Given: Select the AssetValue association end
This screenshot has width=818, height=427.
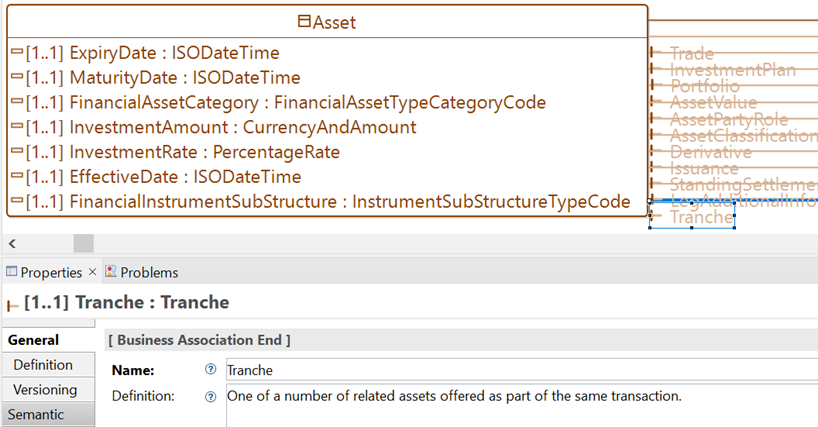Looking at the screenshot, I should tap(713, 102).
